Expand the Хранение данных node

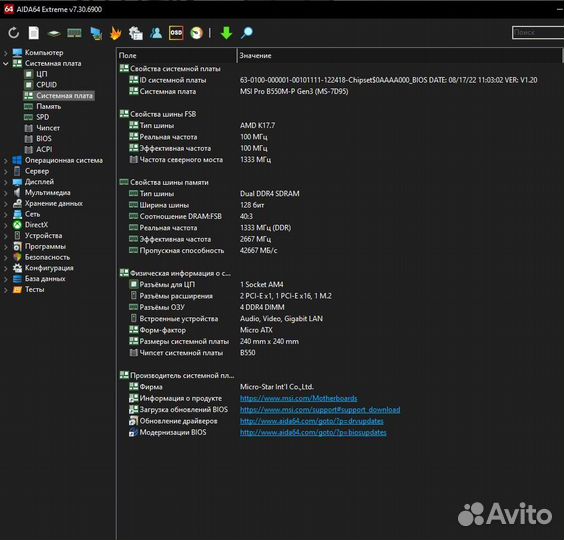5,204
